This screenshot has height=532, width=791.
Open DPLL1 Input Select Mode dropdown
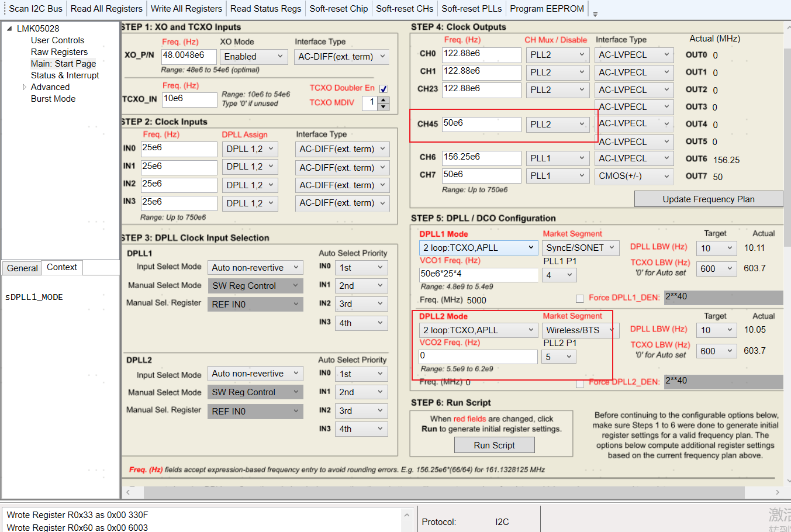[255, 268]
